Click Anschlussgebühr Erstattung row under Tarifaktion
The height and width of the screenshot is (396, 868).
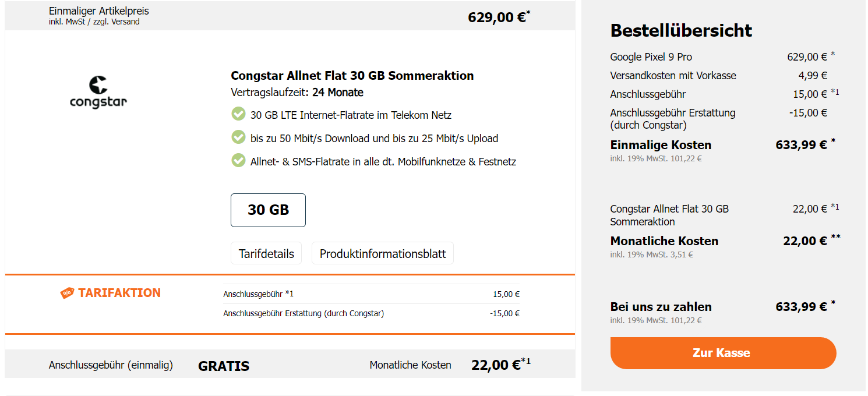point(304,313)
